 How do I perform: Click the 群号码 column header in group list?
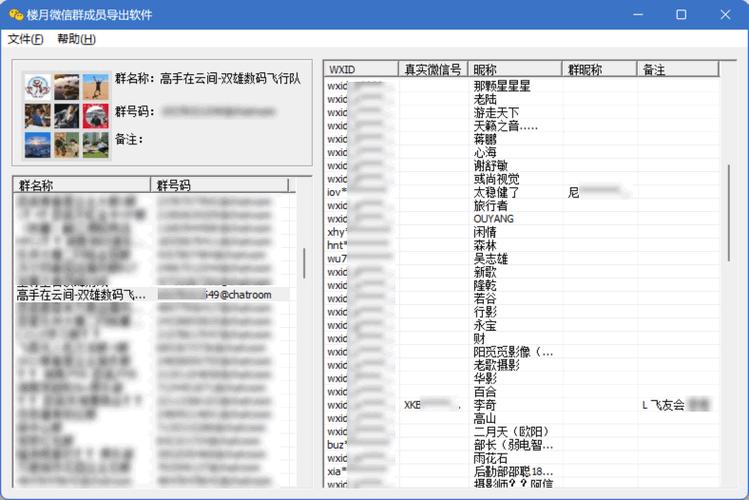click(220, 185)
